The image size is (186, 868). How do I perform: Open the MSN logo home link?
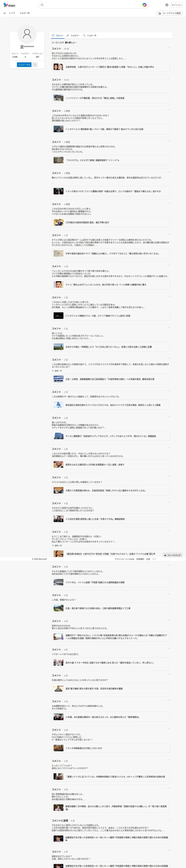point(9,5)
